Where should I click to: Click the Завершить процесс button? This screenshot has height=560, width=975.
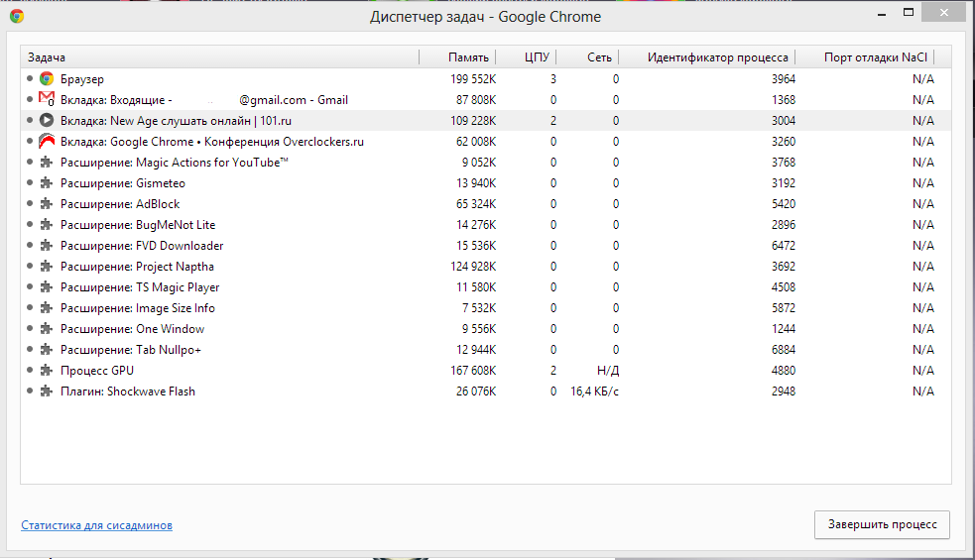(882, 524)
